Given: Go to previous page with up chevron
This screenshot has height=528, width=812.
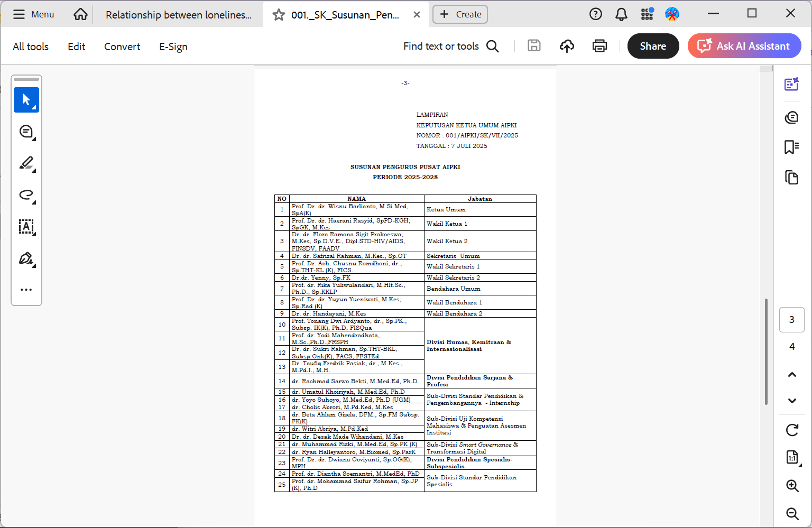Looking at the screenshot, I should click(x=792, y=375).
